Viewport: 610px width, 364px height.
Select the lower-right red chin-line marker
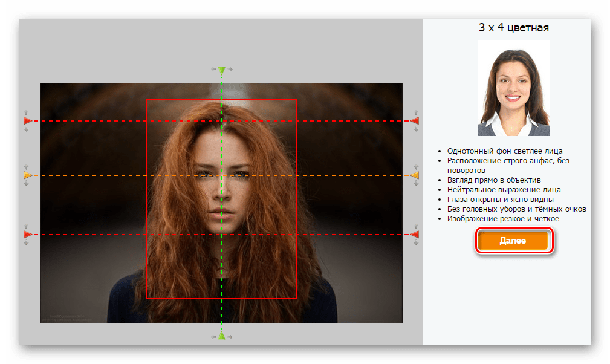pos(415,234)
